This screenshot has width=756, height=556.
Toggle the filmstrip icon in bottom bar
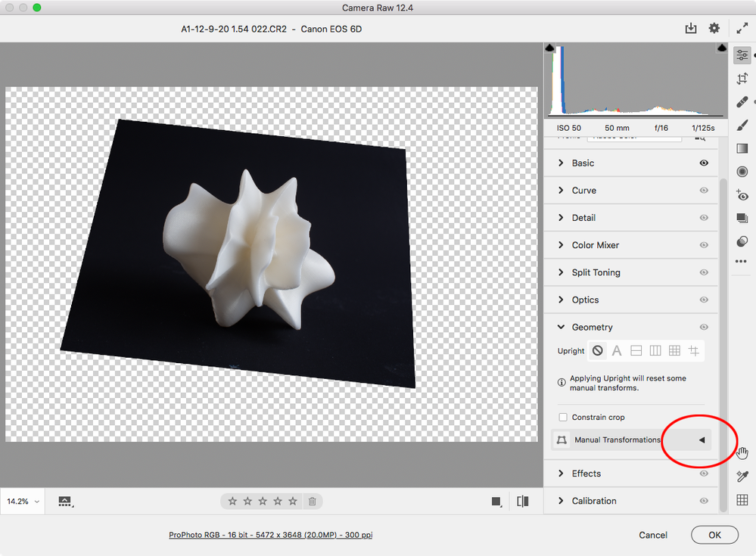65,502
